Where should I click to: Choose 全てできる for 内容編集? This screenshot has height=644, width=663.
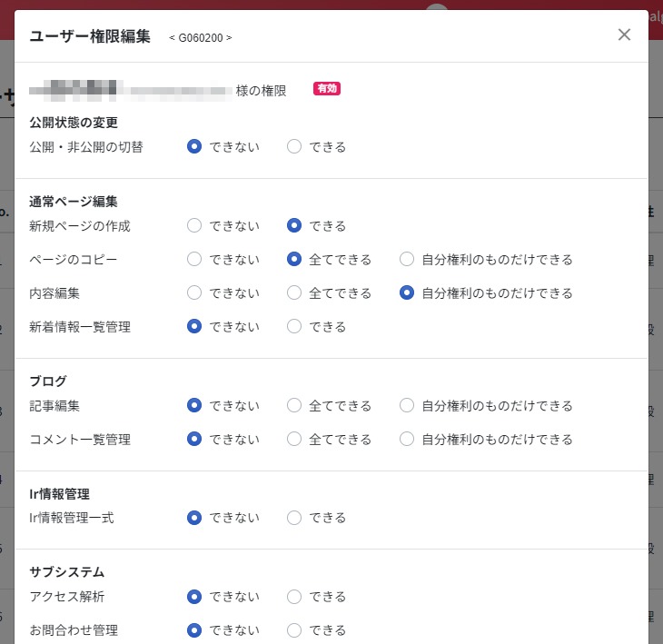pos(294,292)
